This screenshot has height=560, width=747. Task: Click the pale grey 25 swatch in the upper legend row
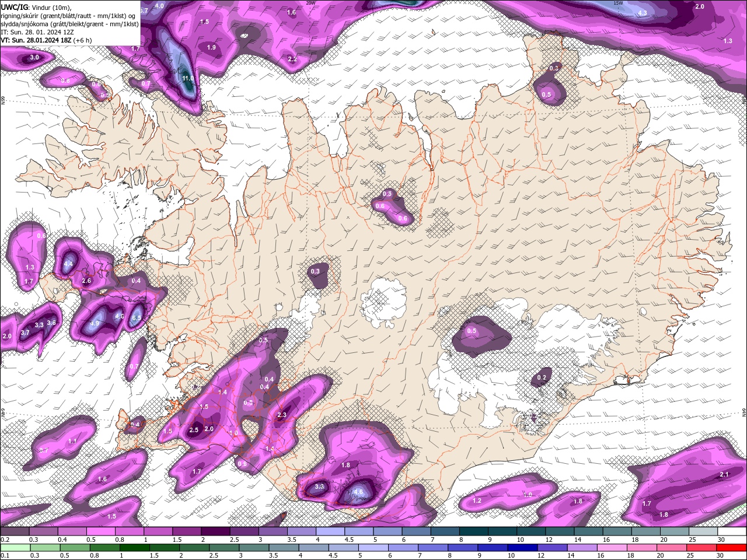coord(703,531)
